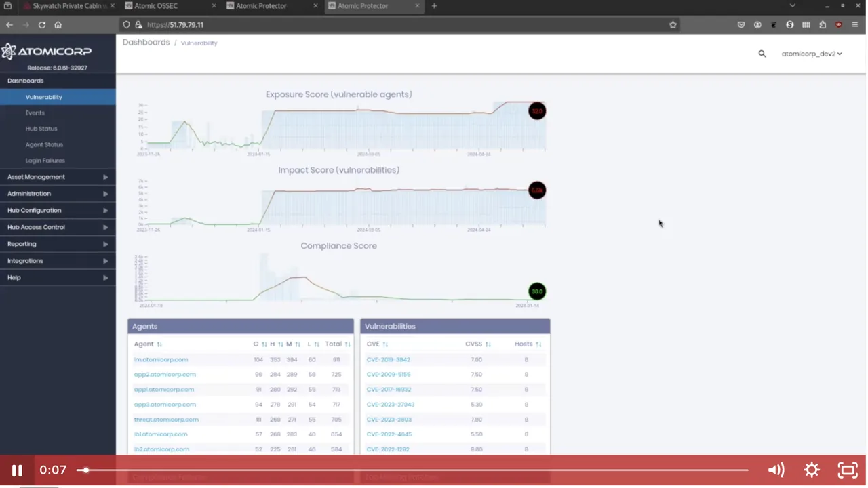Viewport: 868px width, 488px height.
Task: Click the Atomicorp logo
Action: tap(46, 52)
